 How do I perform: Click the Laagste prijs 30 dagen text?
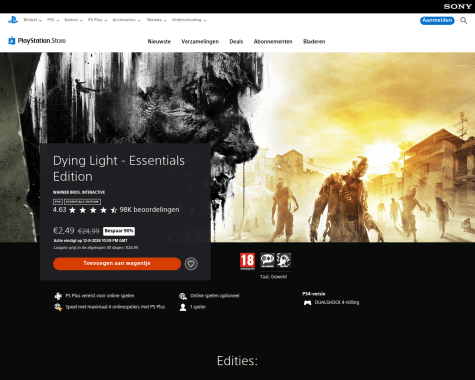96,248
